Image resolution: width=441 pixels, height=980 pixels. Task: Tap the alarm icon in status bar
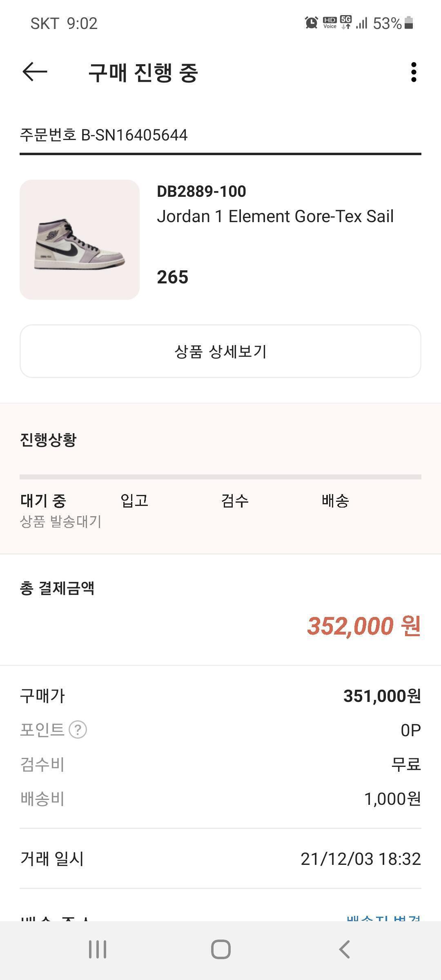[x=311, y=23]
